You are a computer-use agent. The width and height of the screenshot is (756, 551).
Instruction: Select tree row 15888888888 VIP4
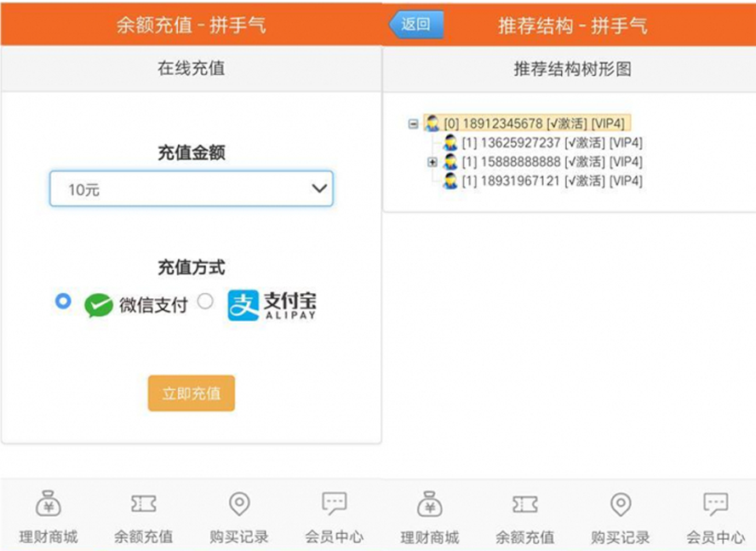pos(543,162)
